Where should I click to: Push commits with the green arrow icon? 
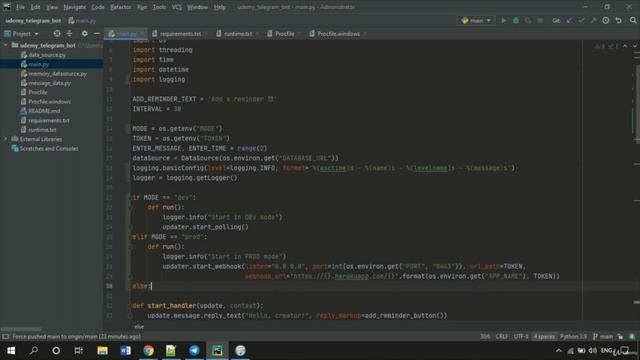[x=593, y=20]
